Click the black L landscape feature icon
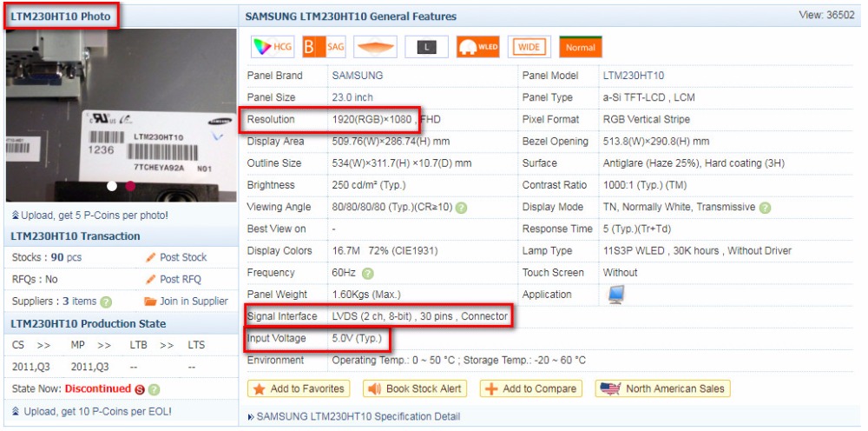The image size is (868, 431). point(426,47)
